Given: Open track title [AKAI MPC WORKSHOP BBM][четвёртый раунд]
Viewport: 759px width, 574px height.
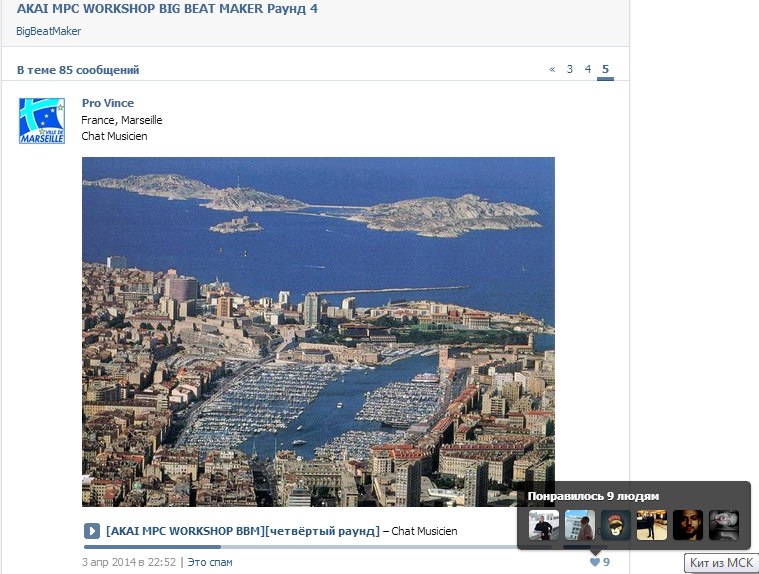Looking at the screenshot, I should [243, 531].
